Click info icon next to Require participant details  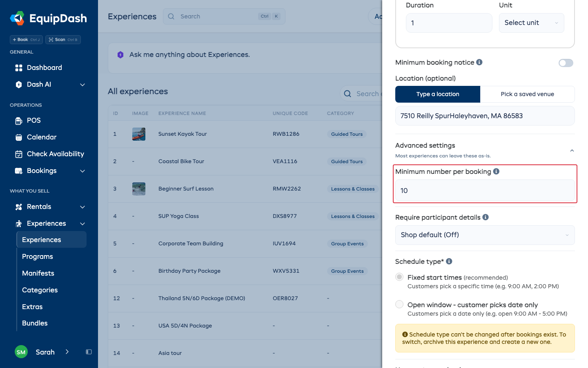point(486,217)
